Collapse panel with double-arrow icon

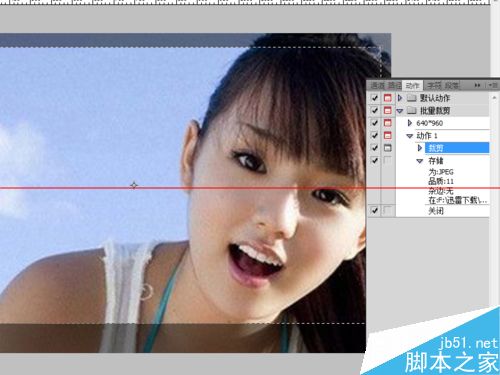click(477, 85)
